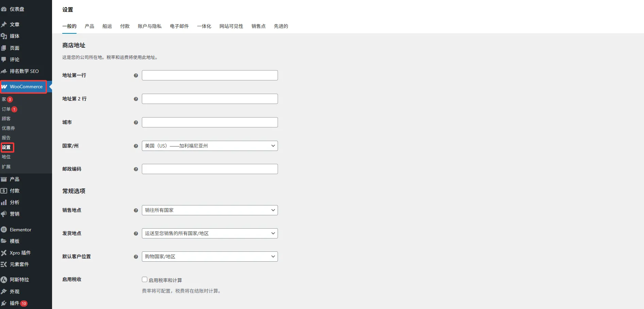Open 订单 orders submenu link
644x309 pixels.
[6, 109]
